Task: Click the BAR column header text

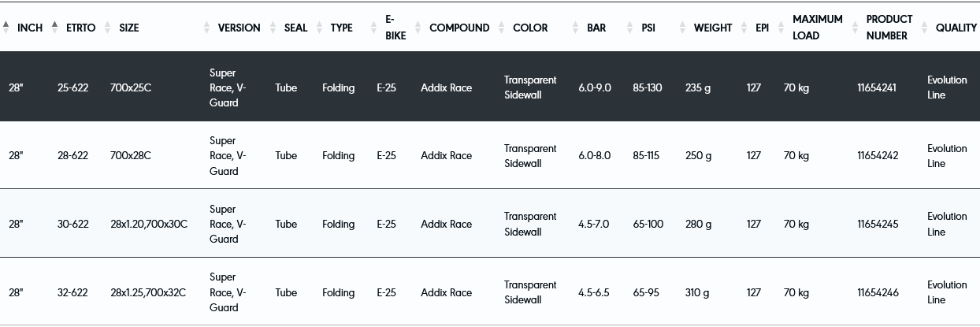Action: click(x=596, y=28)
